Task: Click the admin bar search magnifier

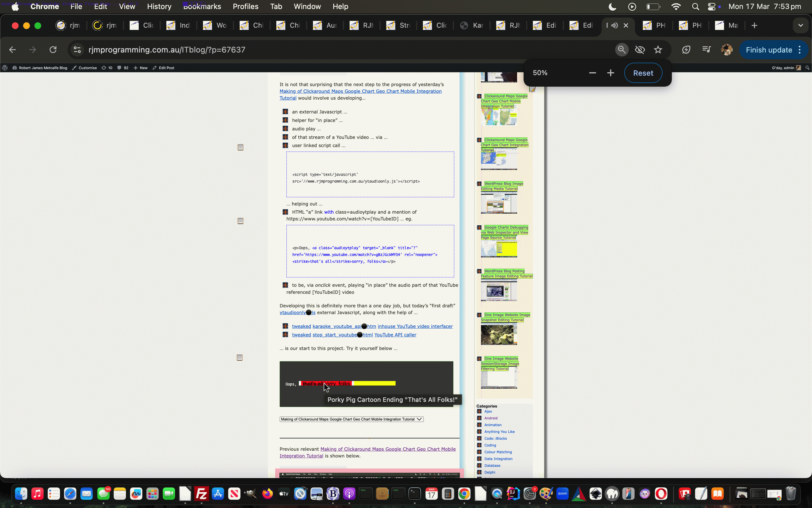Action: tap(807, 68)
